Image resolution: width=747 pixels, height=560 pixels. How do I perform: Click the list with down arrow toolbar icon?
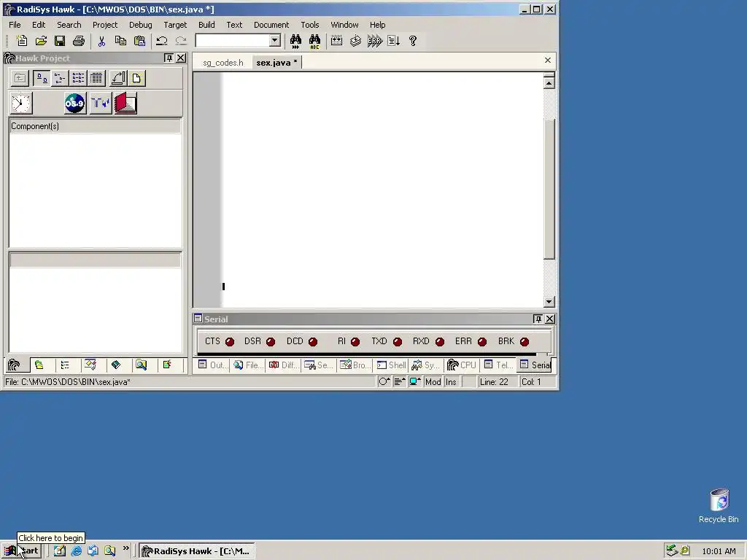point(393,41)
